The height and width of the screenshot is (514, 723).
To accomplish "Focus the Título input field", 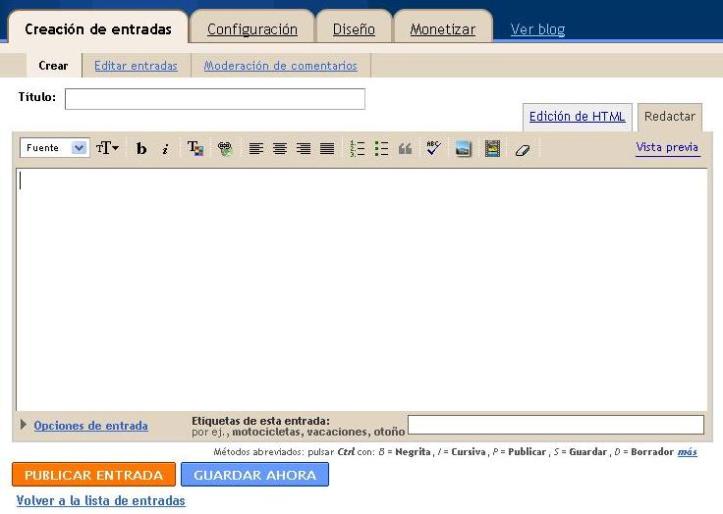I will [215, 99].
